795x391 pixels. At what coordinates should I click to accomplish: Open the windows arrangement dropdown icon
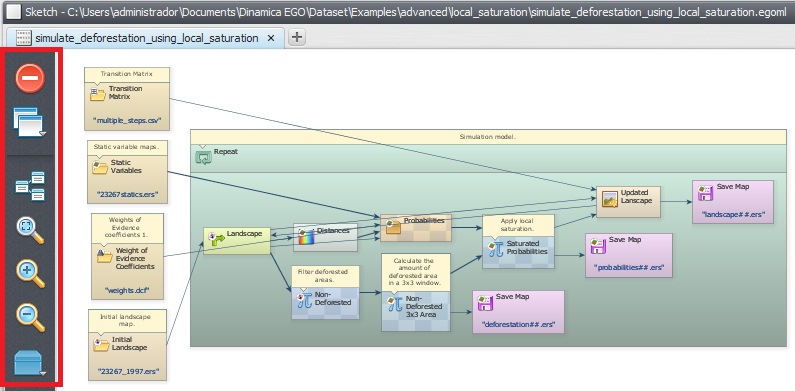click(28, 122)
